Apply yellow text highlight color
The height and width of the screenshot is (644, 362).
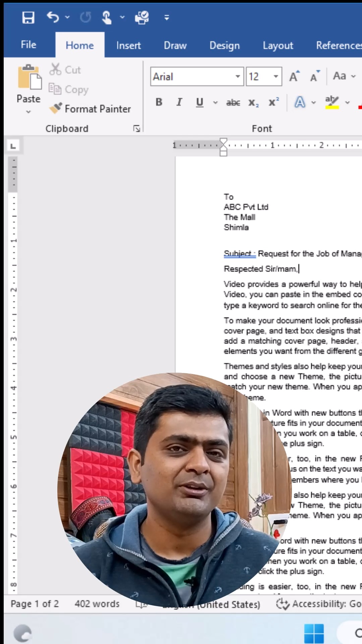(x=332, y=102)
